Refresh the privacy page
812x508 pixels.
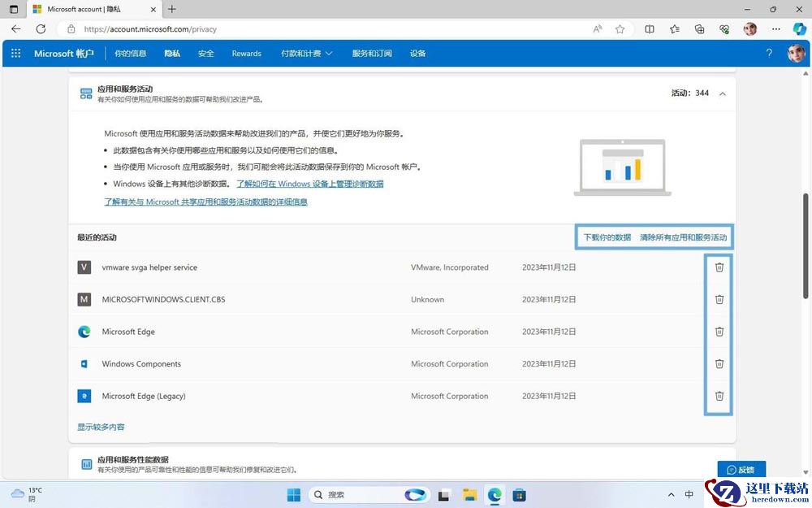tap(41, 29)
